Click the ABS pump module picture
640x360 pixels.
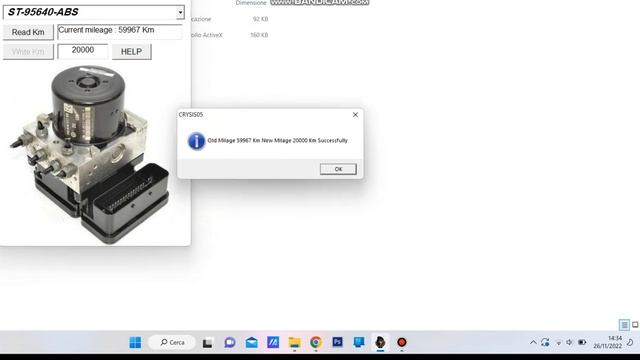90,155
